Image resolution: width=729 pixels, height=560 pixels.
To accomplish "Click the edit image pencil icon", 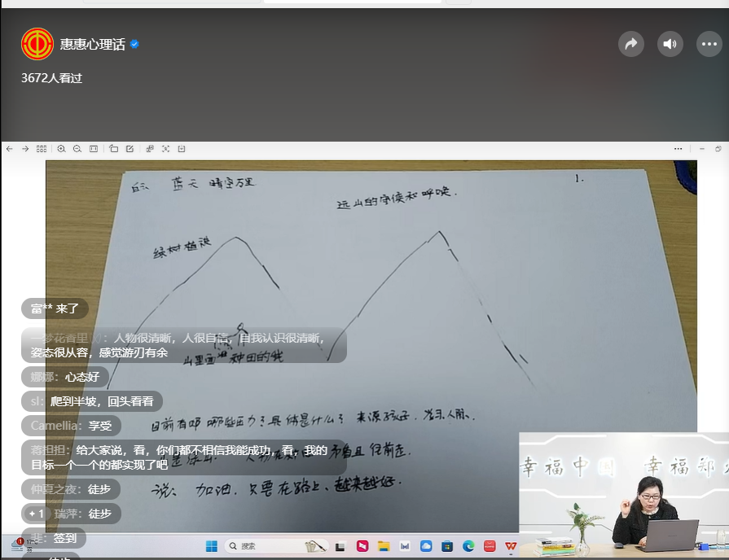I will (130, 149).
